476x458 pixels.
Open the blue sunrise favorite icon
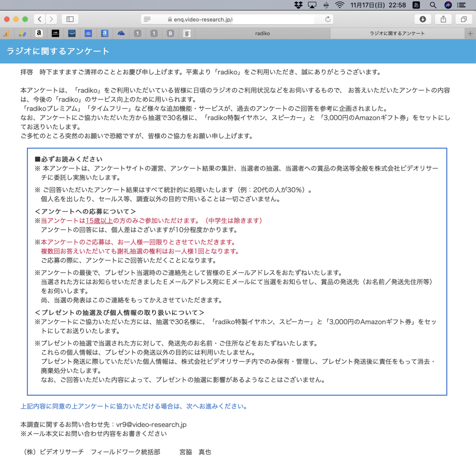point(88,33)
